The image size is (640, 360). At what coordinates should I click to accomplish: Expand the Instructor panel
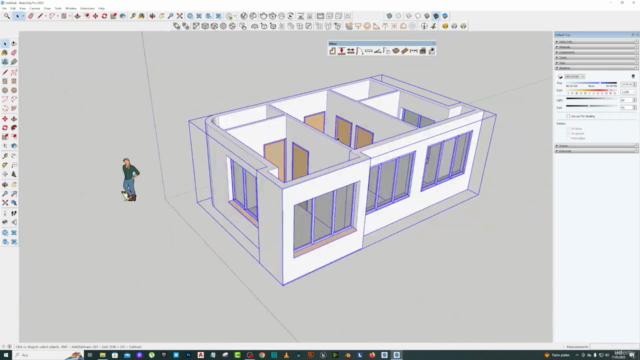pyautogui.click(x=596, y=151)
